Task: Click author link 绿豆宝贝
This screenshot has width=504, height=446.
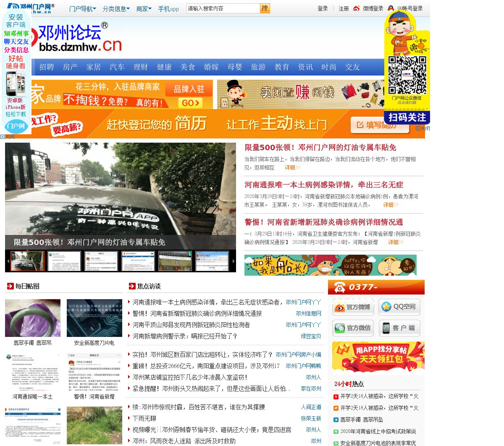Action: 311,336
